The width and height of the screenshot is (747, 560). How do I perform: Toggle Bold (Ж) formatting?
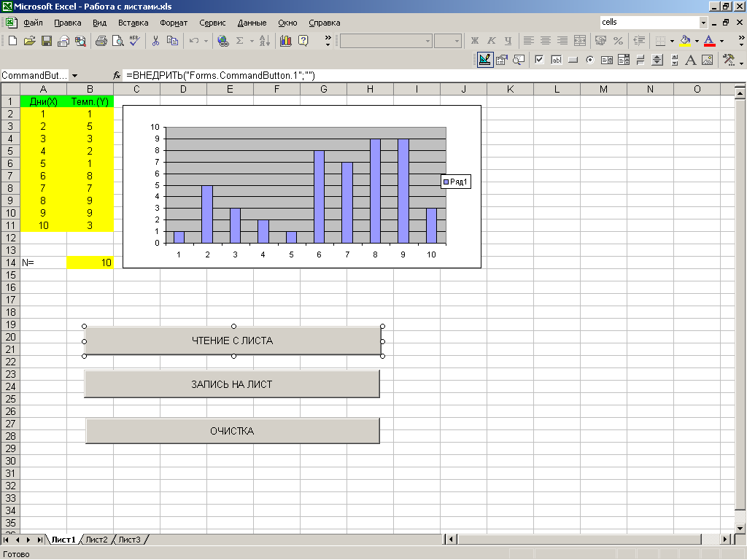(x=474, y=41)
